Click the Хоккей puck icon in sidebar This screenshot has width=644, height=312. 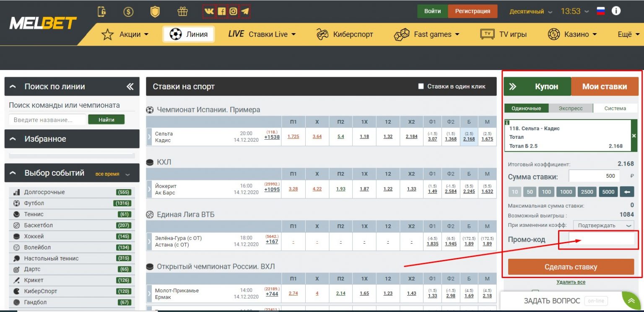click(17, 237)
